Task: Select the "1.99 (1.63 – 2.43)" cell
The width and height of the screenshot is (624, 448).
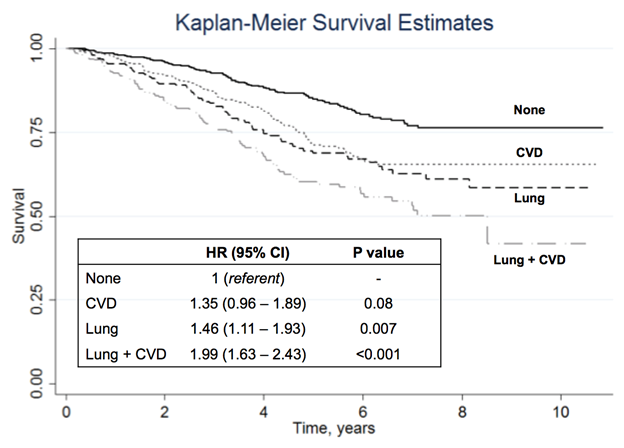Action: tap(243, 353)
